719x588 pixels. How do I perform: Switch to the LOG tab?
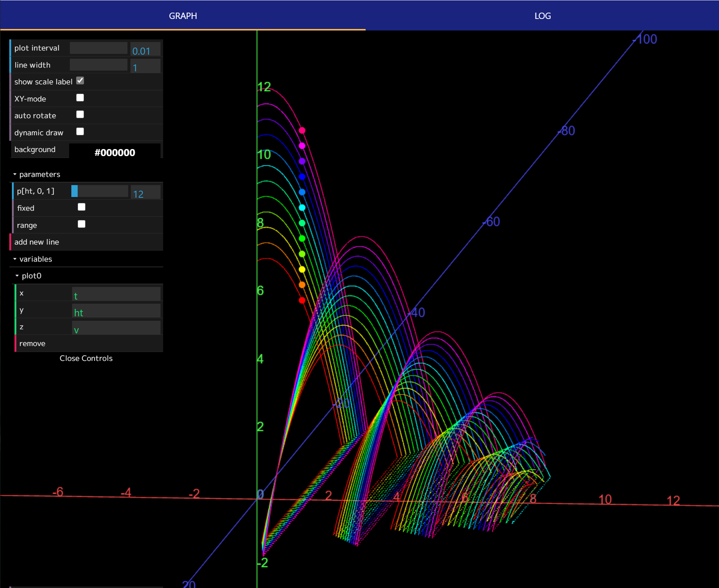[x=542, y=16]
